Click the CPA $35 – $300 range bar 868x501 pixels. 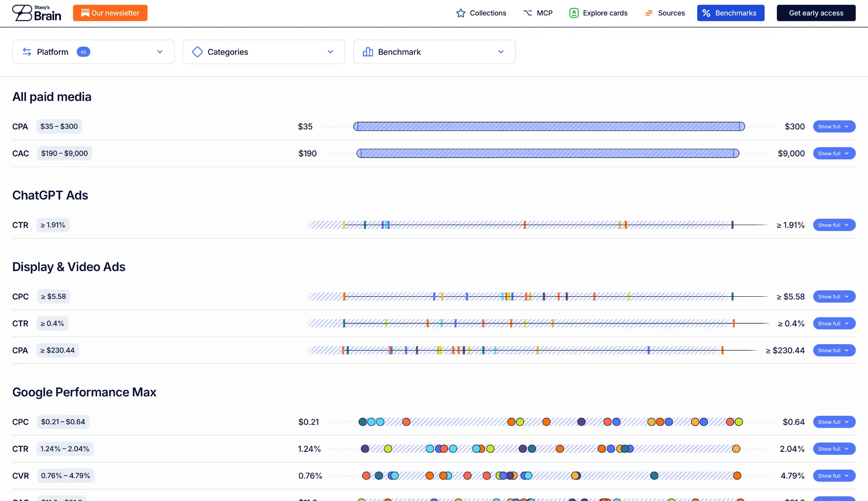pos(549,126)
